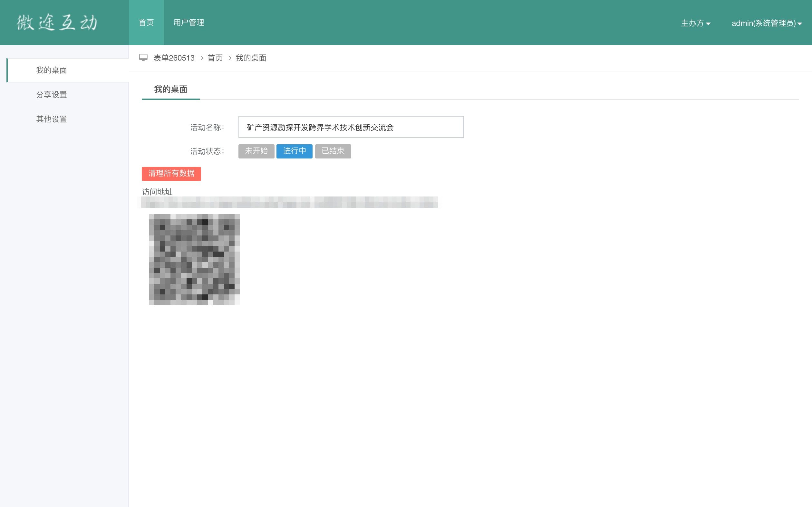Image resolution: width=812 pixels, height=507 pixels.
Task: Click the monitor icon in breadcrumb
Action: pyautogui.click(x=143, y=58)
